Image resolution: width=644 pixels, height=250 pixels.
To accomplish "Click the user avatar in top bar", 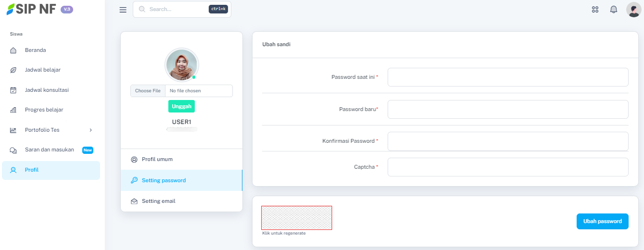I will [633, 10].
